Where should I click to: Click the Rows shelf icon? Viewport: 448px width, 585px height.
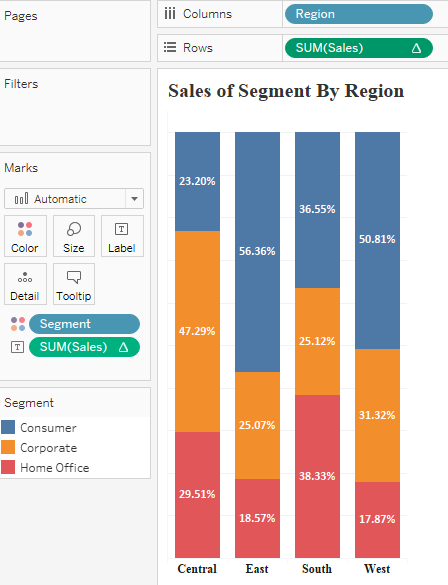(170, 47)
